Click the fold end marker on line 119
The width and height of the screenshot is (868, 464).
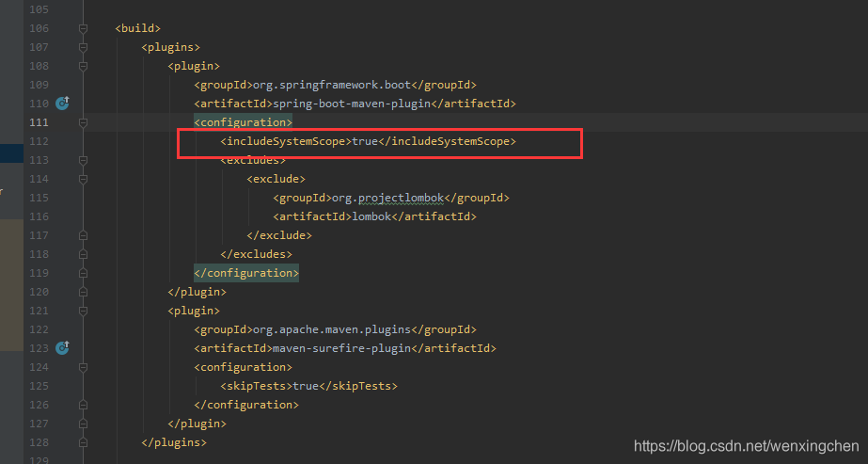pos(83,273)
